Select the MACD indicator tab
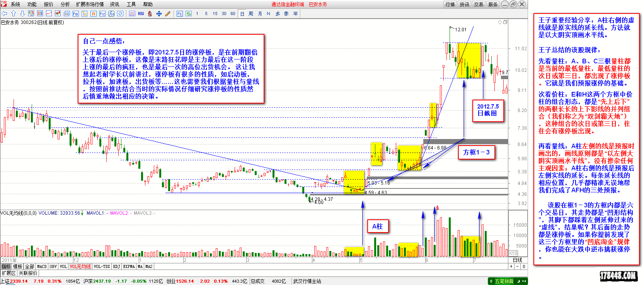Screen dimensions: 644x285 (42, 266)
